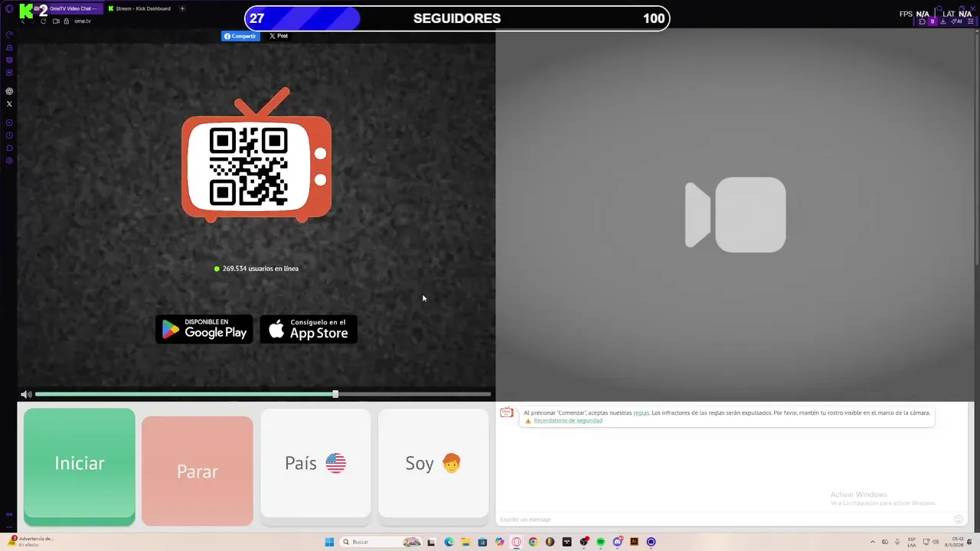Image resolution: width=980 pixels, height=551 pixels.
Task: Click the QR code TV logo
Action: tap(256, 156)
